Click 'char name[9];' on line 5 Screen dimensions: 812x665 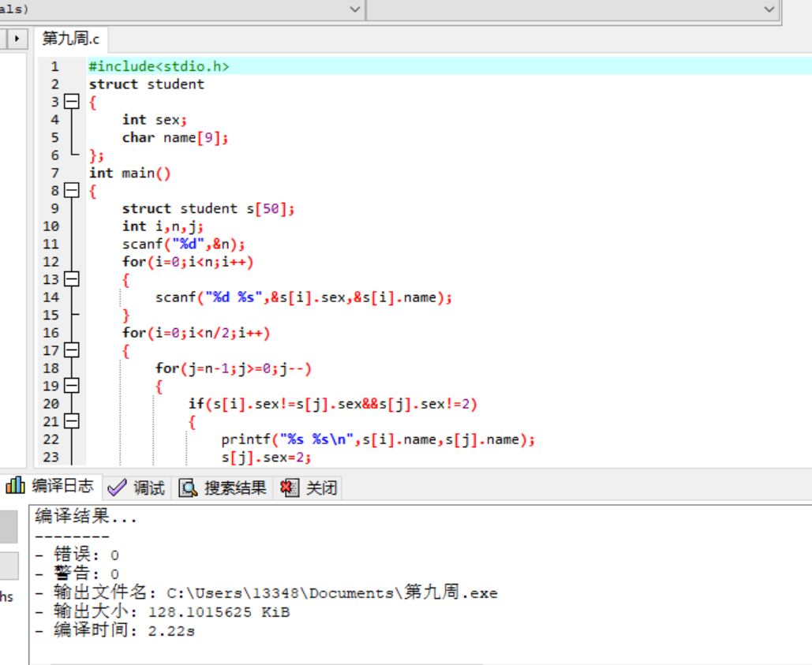pyautogui.click(x=175, y=137)
